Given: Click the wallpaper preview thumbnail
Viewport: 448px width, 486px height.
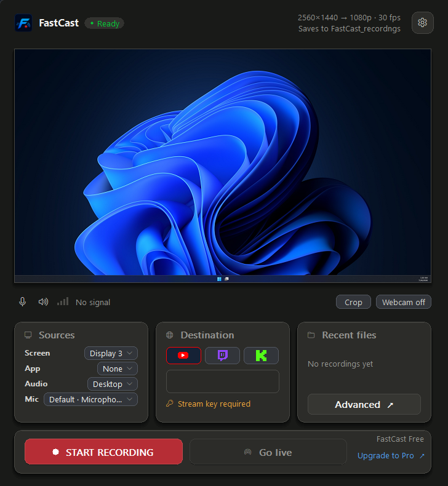Looking at the screenshot, I should 223,166.
